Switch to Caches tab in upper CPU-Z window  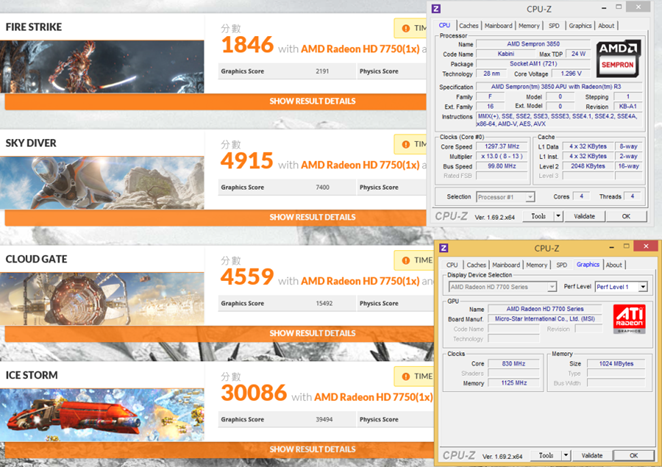click(469, 26)
